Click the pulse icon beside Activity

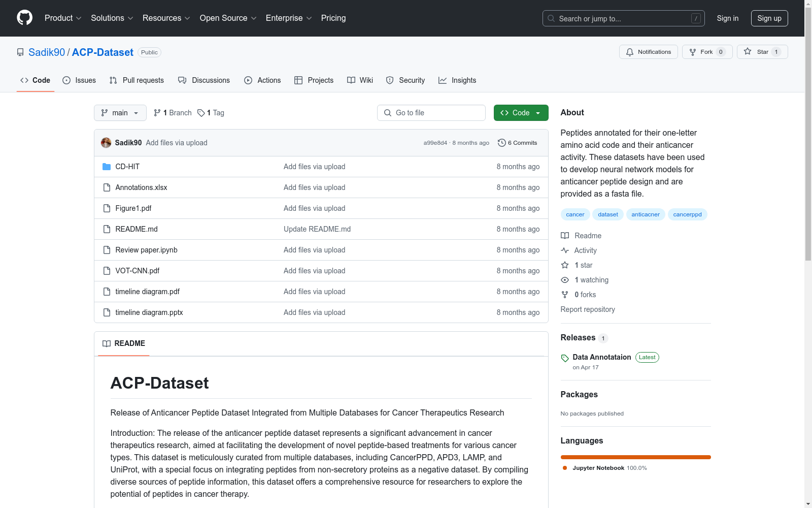click(565, 250)
